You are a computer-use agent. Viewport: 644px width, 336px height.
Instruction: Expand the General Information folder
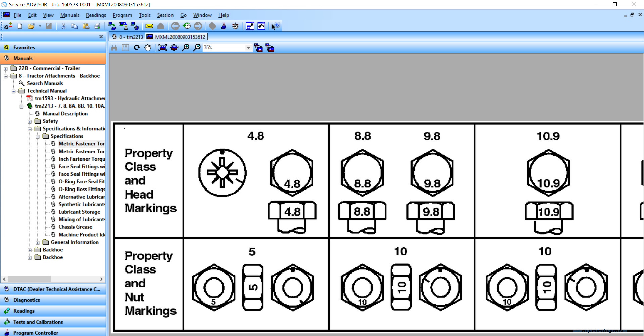coord(38,243)
